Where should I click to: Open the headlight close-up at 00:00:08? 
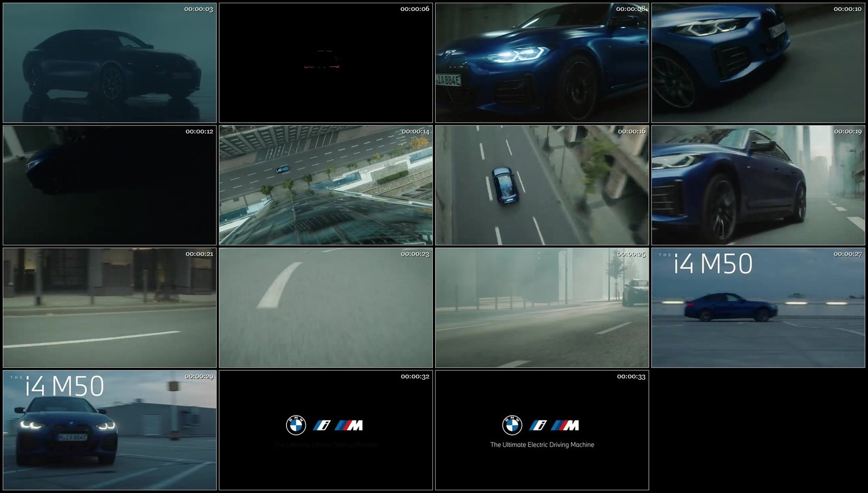tap(542, 63)
